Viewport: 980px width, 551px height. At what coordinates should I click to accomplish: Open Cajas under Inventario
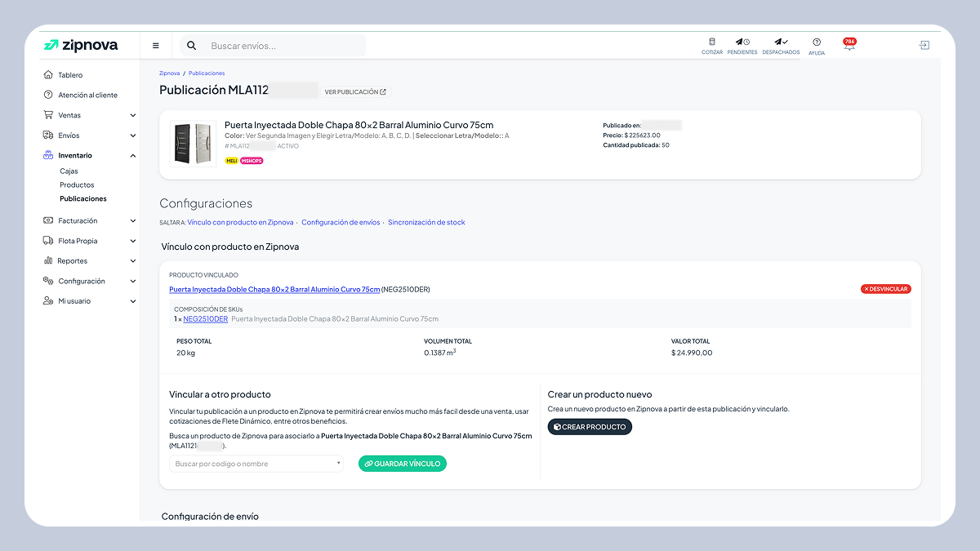pos(69,171)
